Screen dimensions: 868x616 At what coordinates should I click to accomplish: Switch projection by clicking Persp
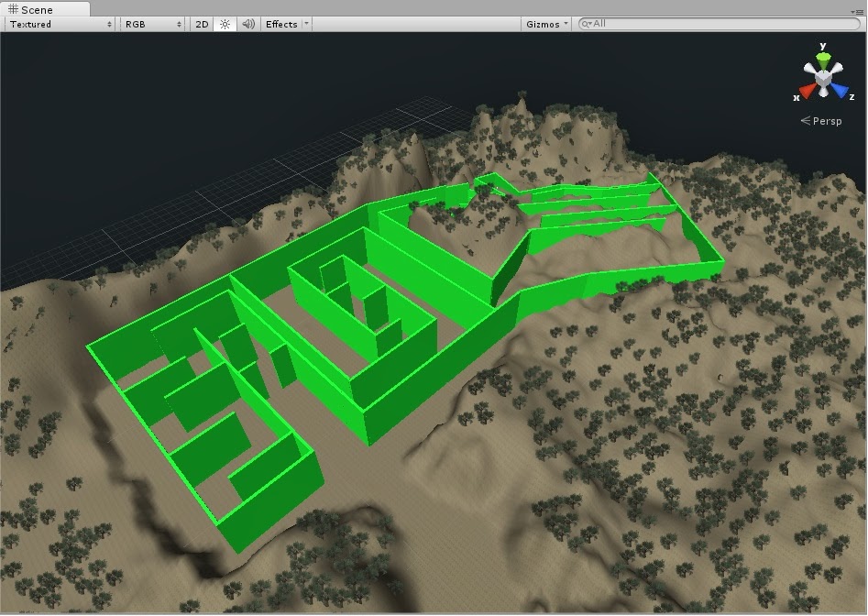click(x=827, y=120)
